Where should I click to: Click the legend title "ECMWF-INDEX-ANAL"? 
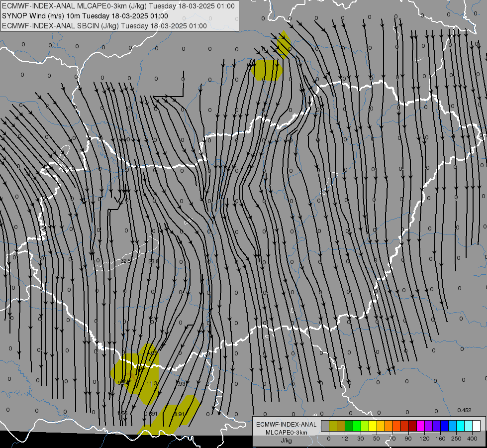pyautogui.click(x=287, y=425)
